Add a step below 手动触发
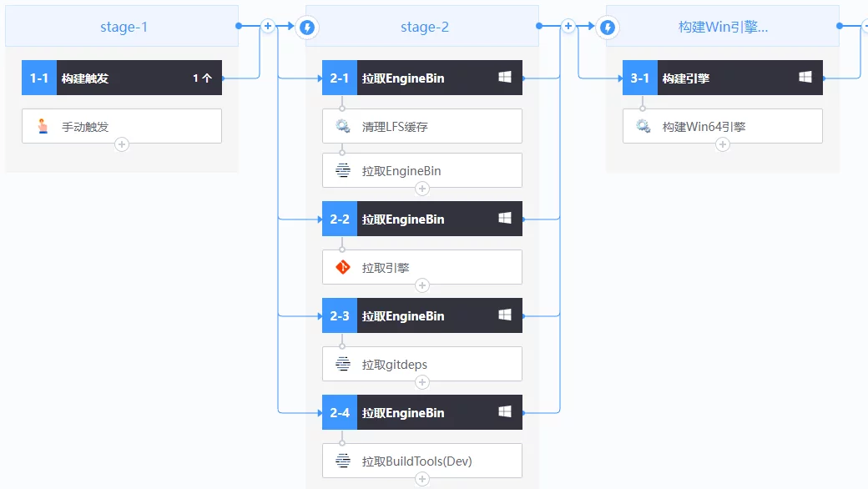This screenshot has height=489, width=868. tap(122, 144)
